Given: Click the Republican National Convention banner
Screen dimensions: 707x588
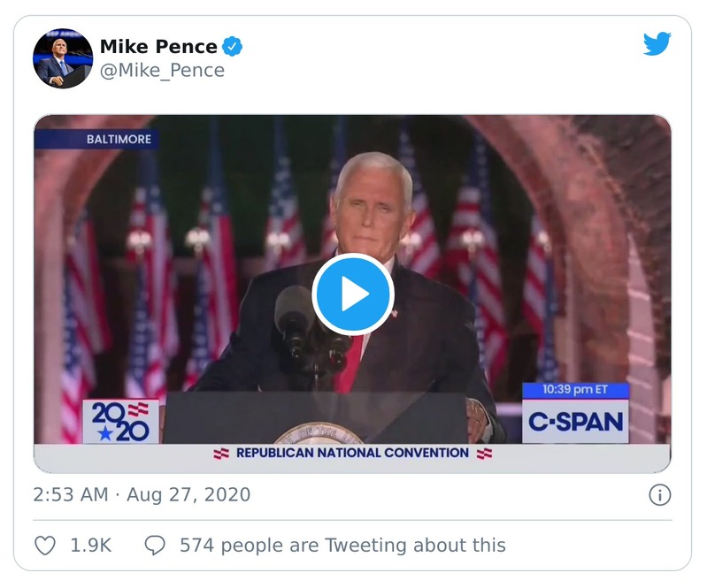Looking at the screenshot, I should point(352,453).
